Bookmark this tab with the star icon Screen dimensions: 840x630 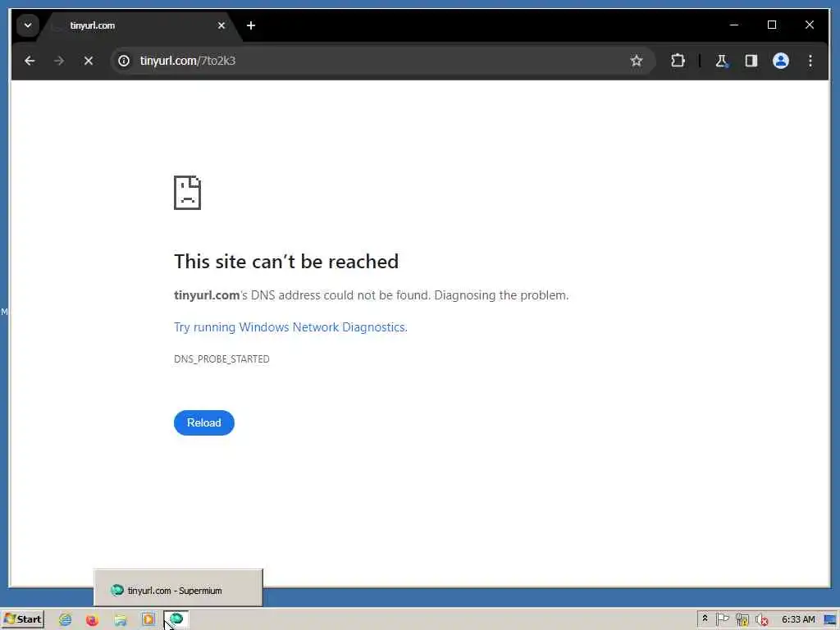point(636,61)
